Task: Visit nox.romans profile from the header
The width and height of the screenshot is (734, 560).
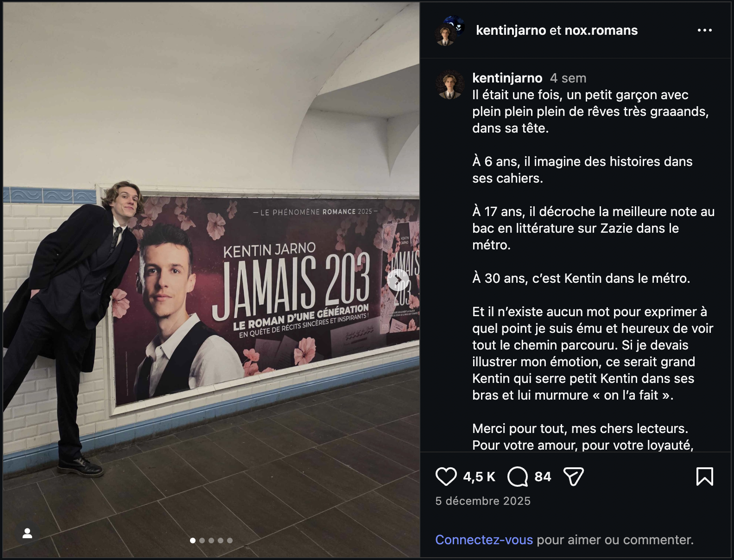Action: click(601, 30)
